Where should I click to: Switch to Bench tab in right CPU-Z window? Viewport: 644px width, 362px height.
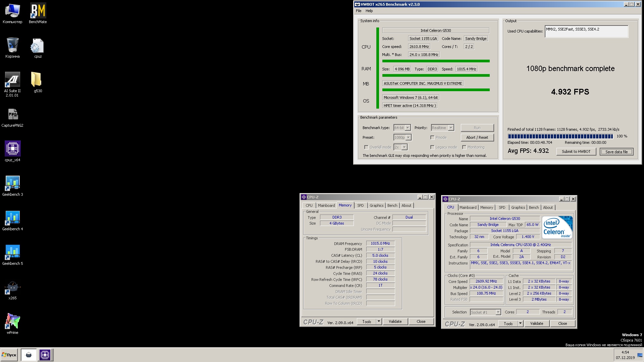click(534, 207)
